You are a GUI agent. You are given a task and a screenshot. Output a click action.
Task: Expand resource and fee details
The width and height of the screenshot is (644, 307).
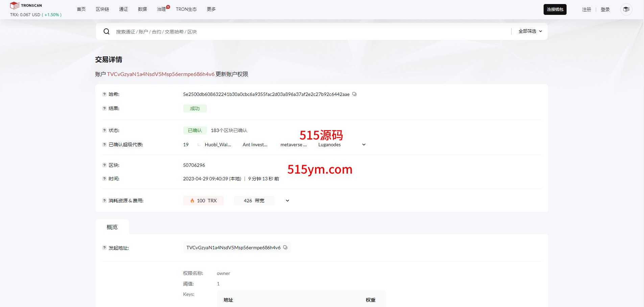click(x=287, y=201)
